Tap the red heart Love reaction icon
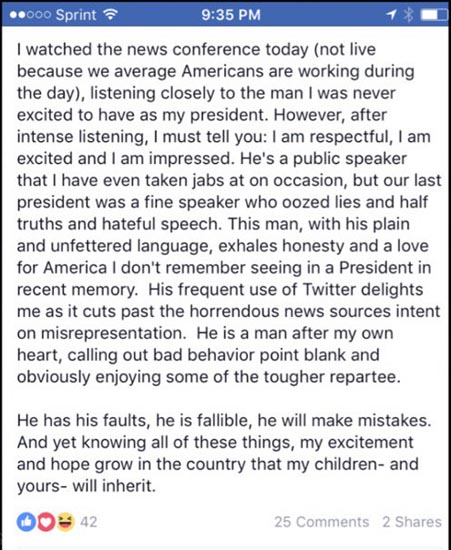The height and width of the screenshot is (550, 451). point(46,522)
